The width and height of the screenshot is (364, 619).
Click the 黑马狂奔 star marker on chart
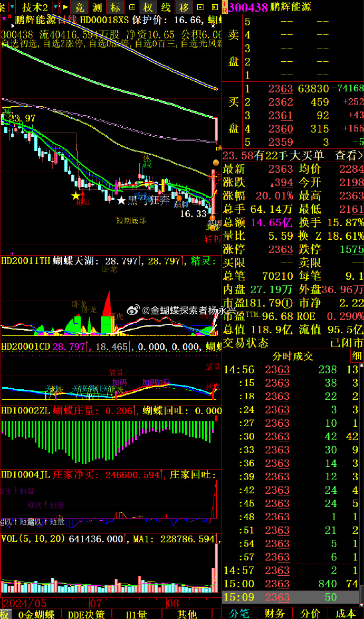pos(121,200)
